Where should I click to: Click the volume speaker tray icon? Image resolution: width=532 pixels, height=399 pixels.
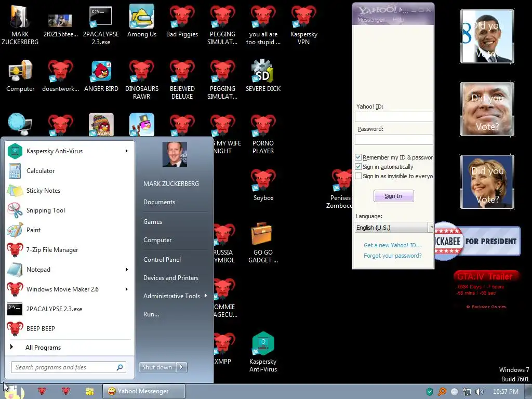(480, 392)
